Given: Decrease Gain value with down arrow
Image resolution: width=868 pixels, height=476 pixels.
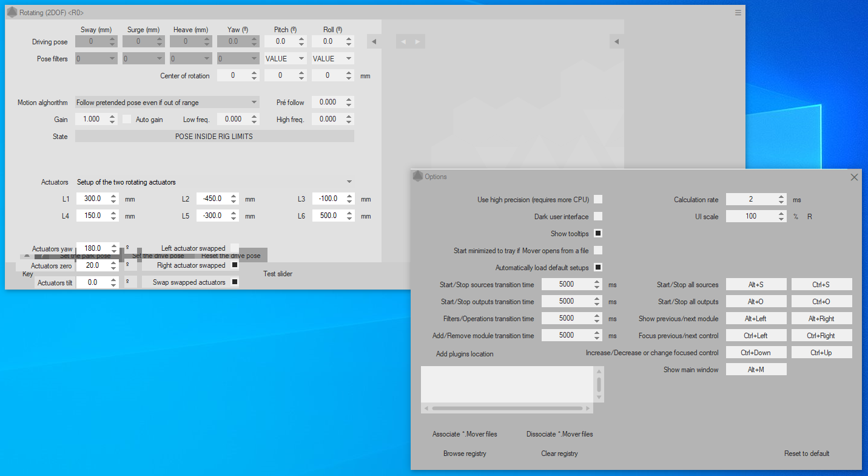Looking at the screenshot, I should point(113,122).
